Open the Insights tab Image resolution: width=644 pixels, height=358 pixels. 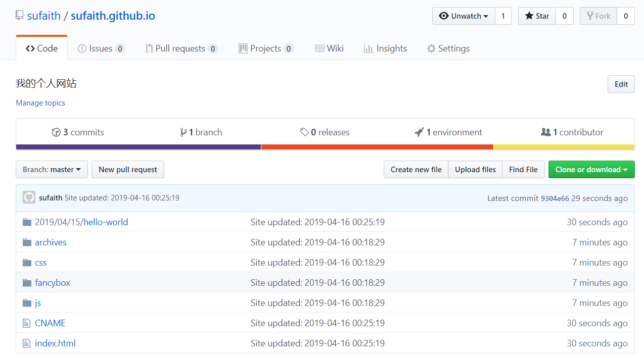(x=385, y=48)
